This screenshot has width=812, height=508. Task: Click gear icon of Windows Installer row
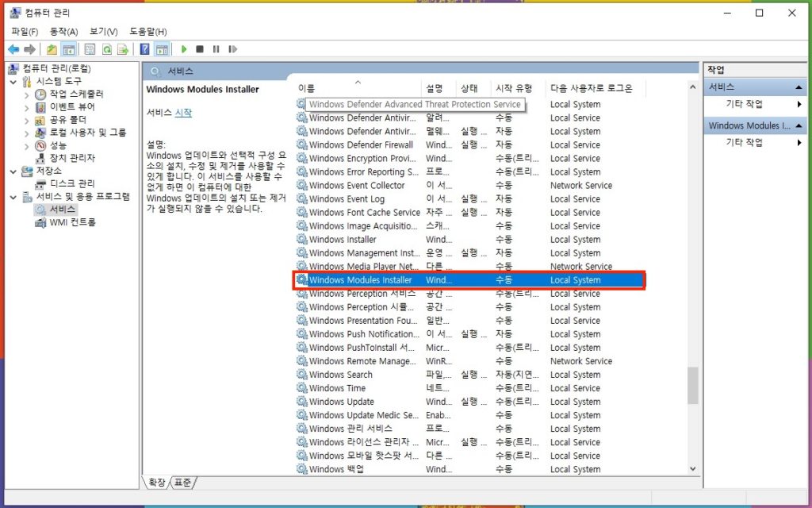[302, 239]
